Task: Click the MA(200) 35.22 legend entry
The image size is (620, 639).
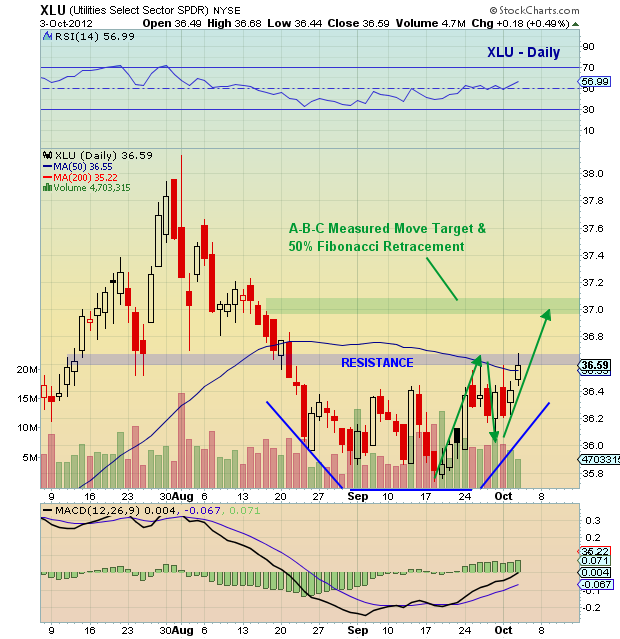Action: tap(80, 177)
